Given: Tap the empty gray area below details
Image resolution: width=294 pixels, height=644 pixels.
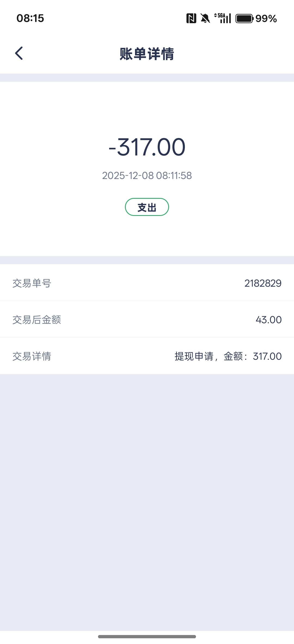Looking at the screenshot, I should (147, 491).
